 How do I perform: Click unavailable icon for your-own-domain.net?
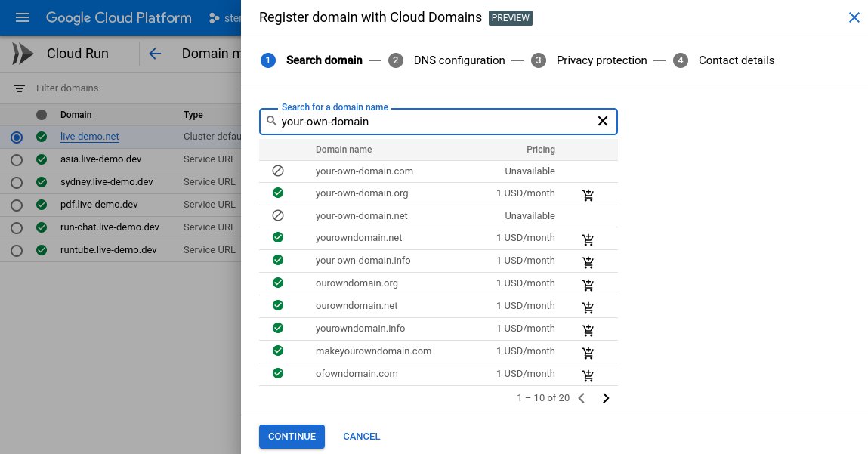(x=278, y=215)
